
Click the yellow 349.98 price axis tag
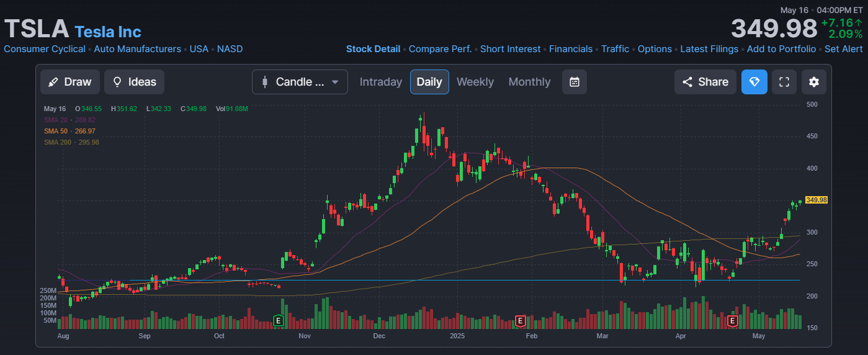pos(816,200)
